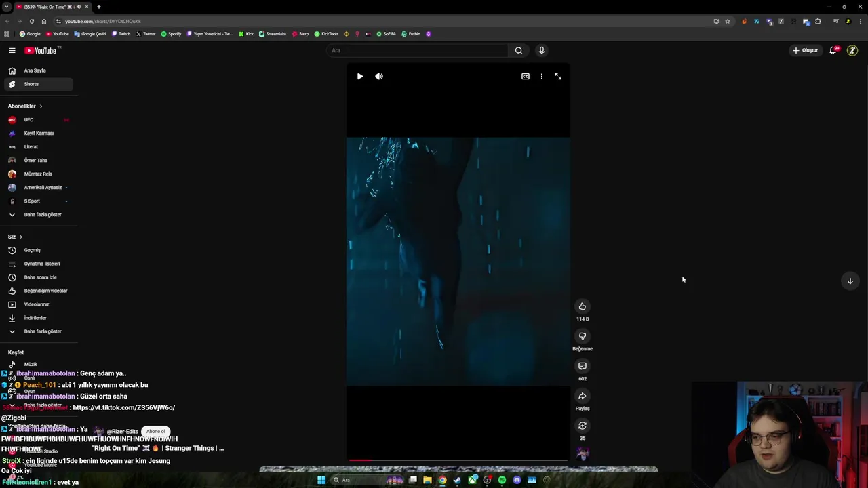The height and width of the screenshot is (488, 868).
Task: Click the YouTube search box Ara
Action: (417, 50)
